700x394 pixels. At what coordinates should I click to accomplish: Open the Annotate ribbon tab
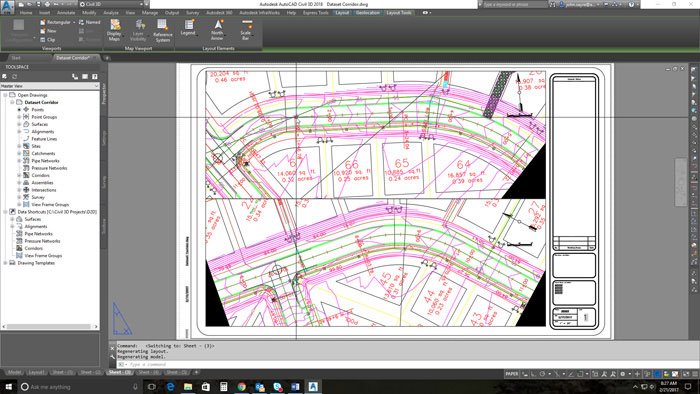coord(66,12)
